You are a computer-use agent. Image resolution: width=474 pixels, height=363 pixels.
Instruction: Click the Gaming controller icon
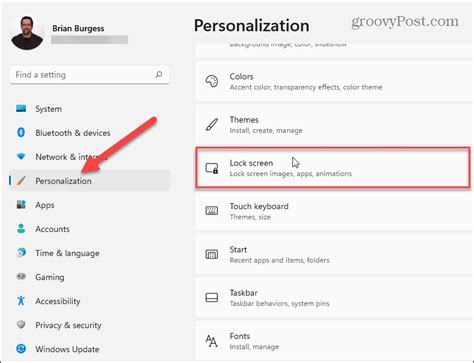(x=21, y=277)
